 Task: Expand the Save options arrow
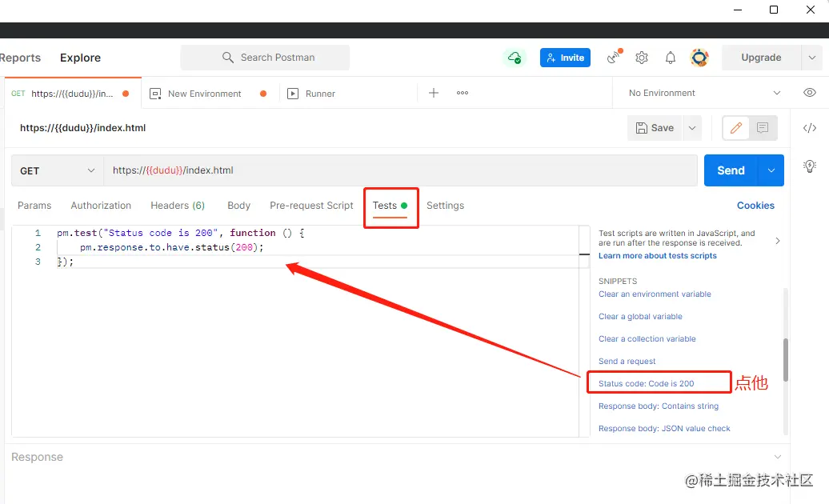click(x=692, y=128)
